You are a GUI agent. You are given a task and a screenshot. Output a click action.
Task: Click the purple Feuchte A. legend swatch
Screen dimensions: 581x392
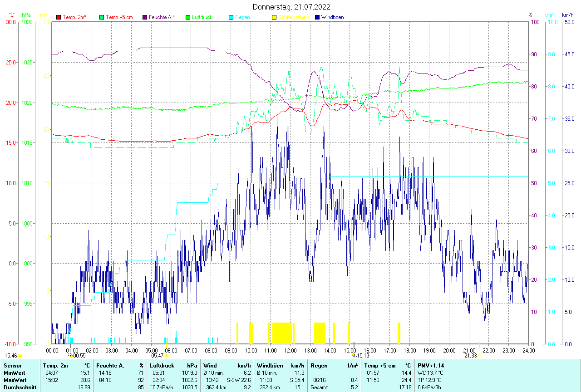(x=145, y=17)
